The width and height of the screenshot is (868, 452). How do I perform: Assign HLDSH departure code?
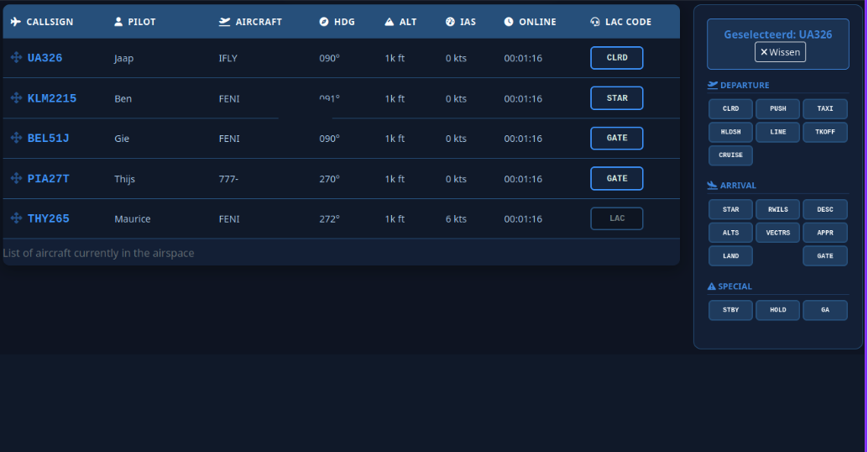[730, 132]
